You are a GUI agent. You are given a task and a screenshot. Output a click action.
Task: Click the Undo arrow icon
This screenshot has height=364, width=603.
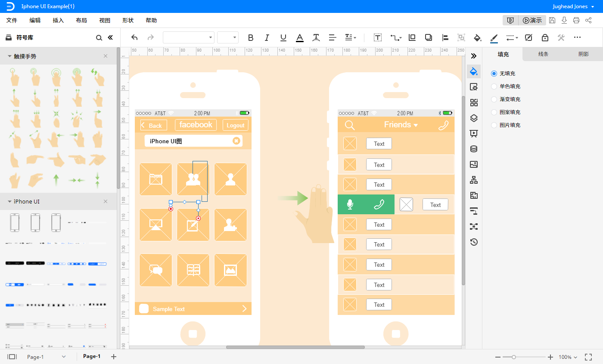pyautogui.click(x=134, y=37)
